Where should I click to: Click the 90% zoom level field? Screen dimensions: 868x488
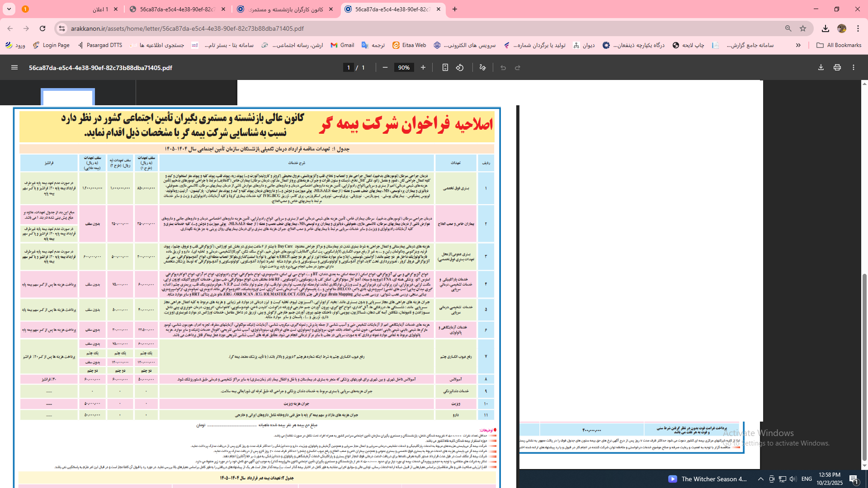(404, 68)
